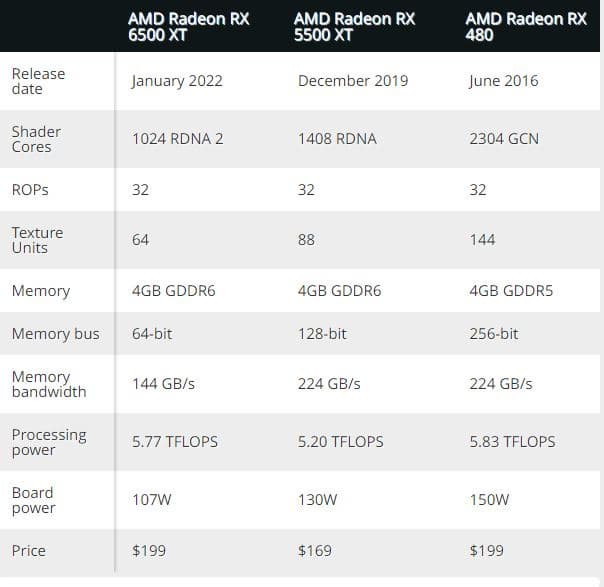Select the $169 price cell

tap(315, 551)
